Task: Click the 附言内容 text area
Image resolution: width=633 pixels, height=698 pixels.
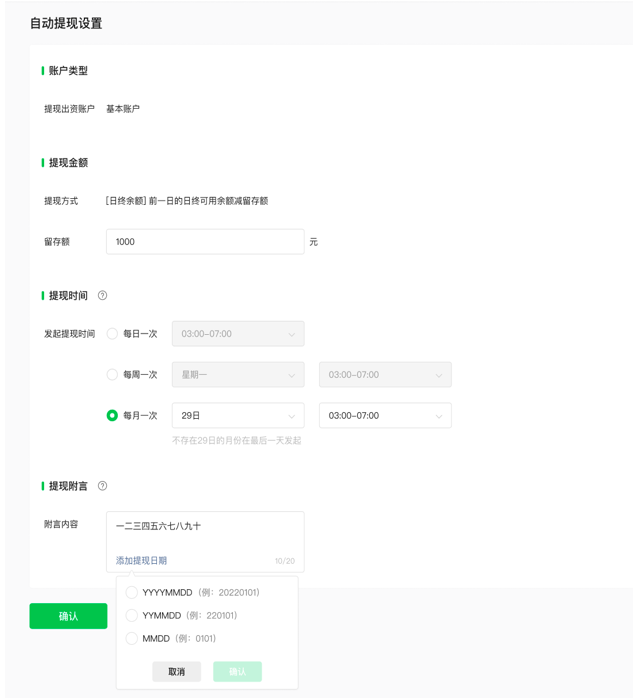Action: pyautogui.click(x=205, y=542)
